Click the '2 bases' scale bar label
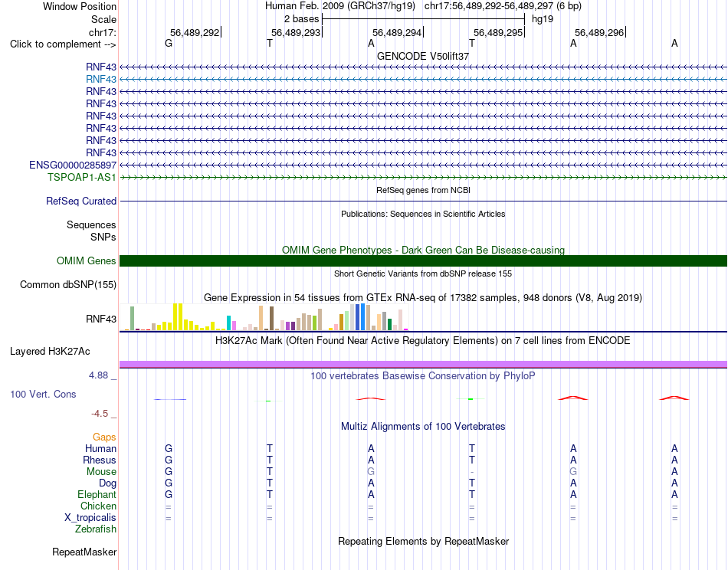Image resolution: width=728 pixels, height=570 pixels. [301, 19]
